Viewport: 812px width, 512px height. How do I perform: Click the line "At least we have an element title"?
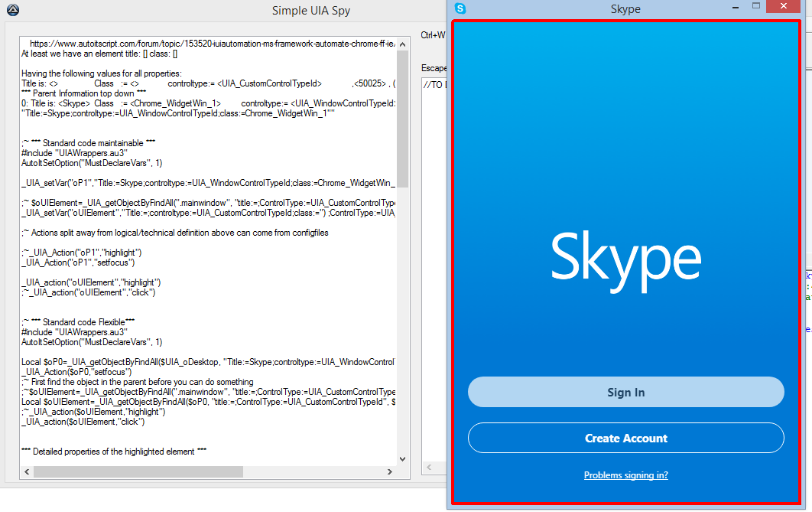pos(99,54)
